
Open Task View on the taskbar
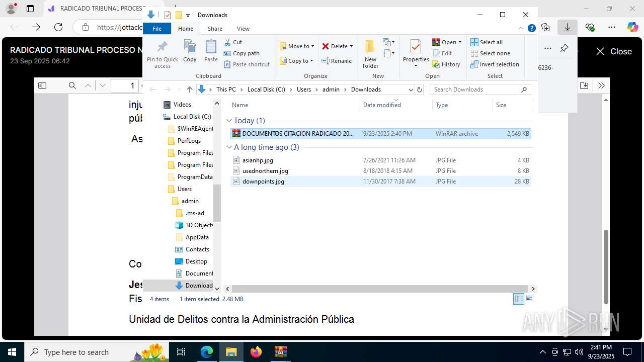coord(181,352)
